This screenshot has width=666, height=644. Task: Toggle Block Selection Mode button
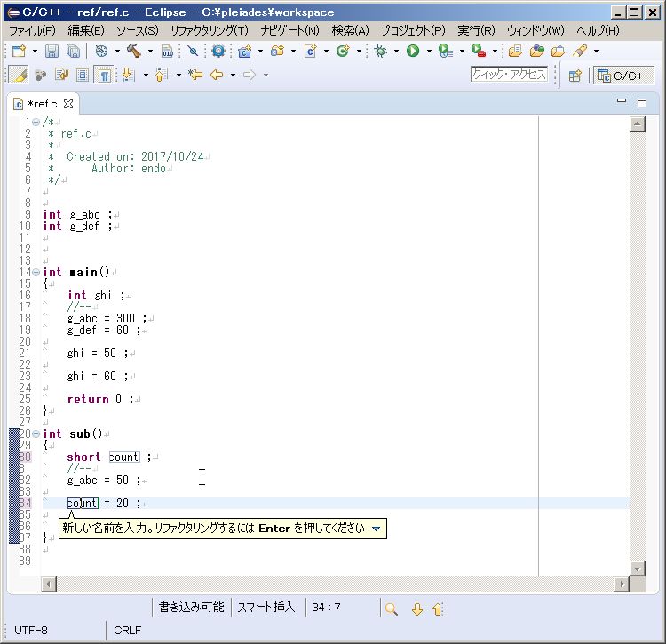[x=82, y=76]
